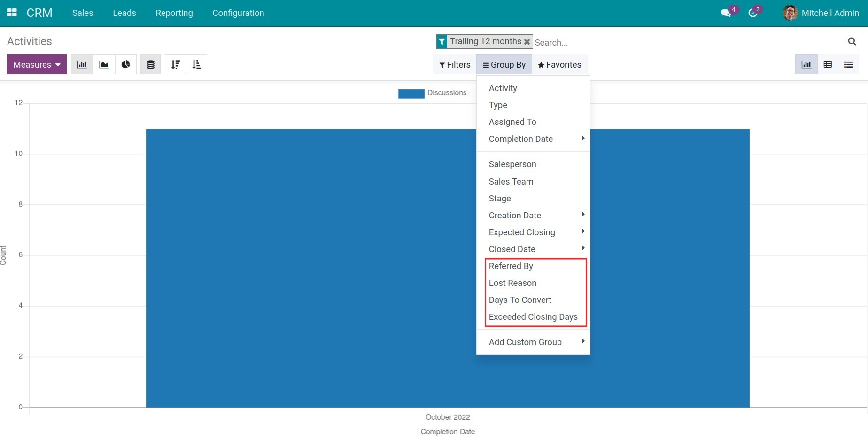Group activities by Lost Reason
Image resolution: width=868 pixels, height=439 pixels.
pyautogui.click(x=512, y=283)
